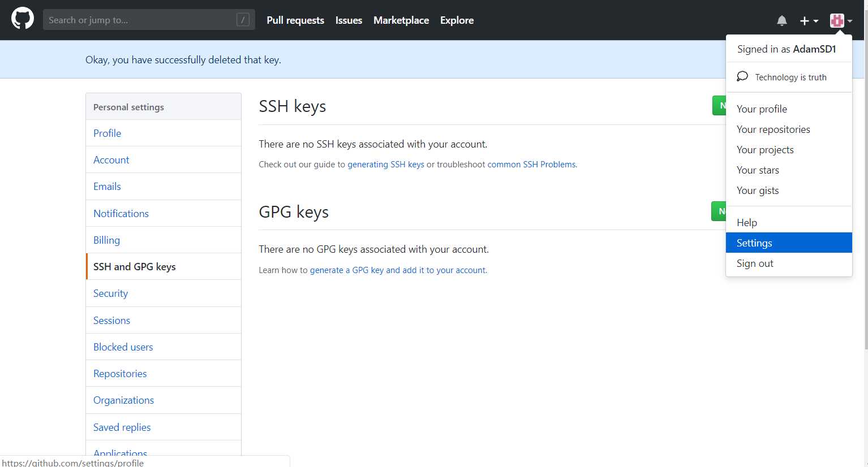Open Saved replies in sidebar
868x467 pixels.
(x=164, y=427)
